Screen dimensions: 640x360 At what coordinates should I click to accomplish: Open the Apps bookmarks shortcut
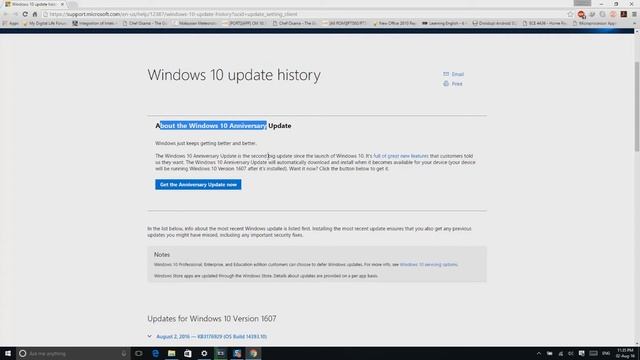(x=11, y=23)
